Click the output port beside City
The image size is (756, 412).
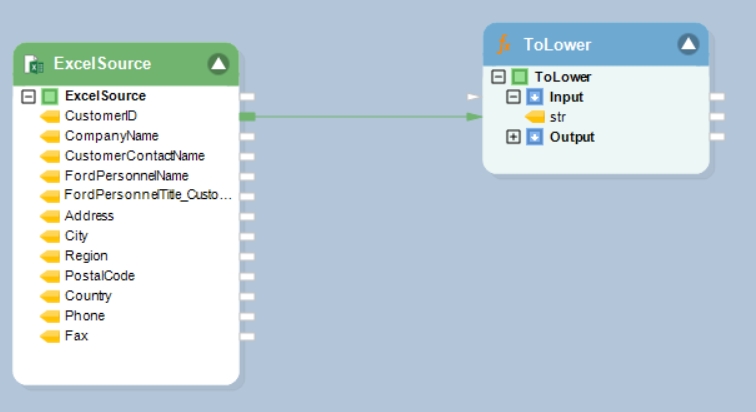pos(247,237)
